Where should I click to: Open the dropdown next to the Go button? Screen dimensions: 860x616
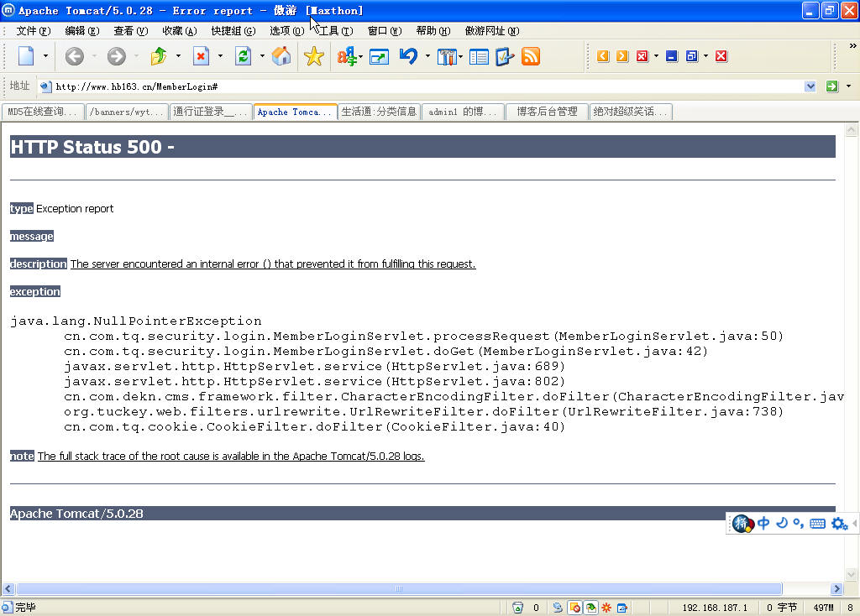(x=848, y=86)
